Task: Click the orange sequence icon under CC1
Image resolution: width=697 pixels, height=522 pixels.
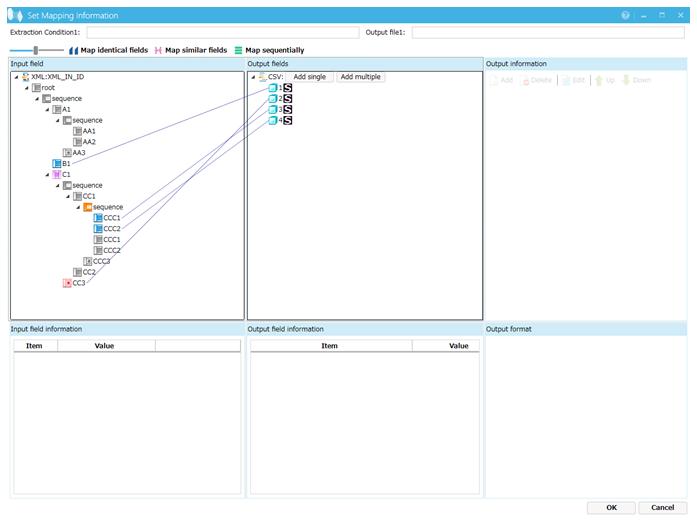Action: coord(87,207)
